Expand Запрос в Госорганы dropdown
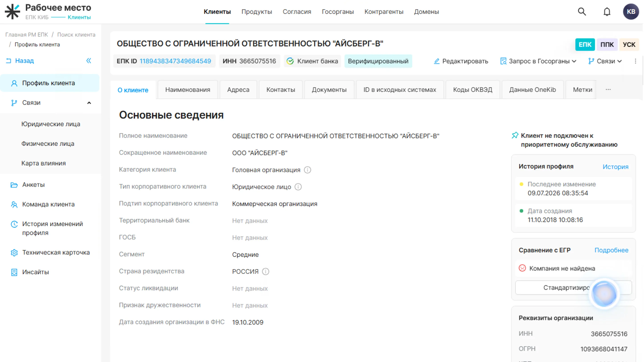 (538, 61)
